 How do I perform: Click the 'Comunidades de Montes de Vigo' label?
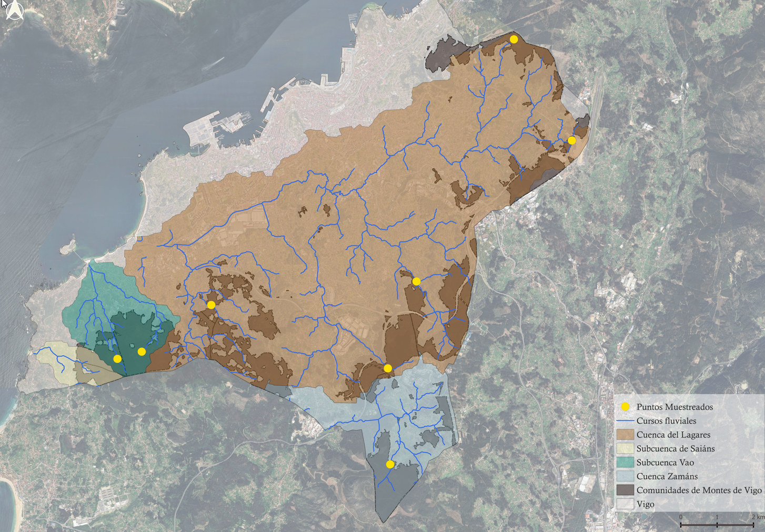coord(699,490)
